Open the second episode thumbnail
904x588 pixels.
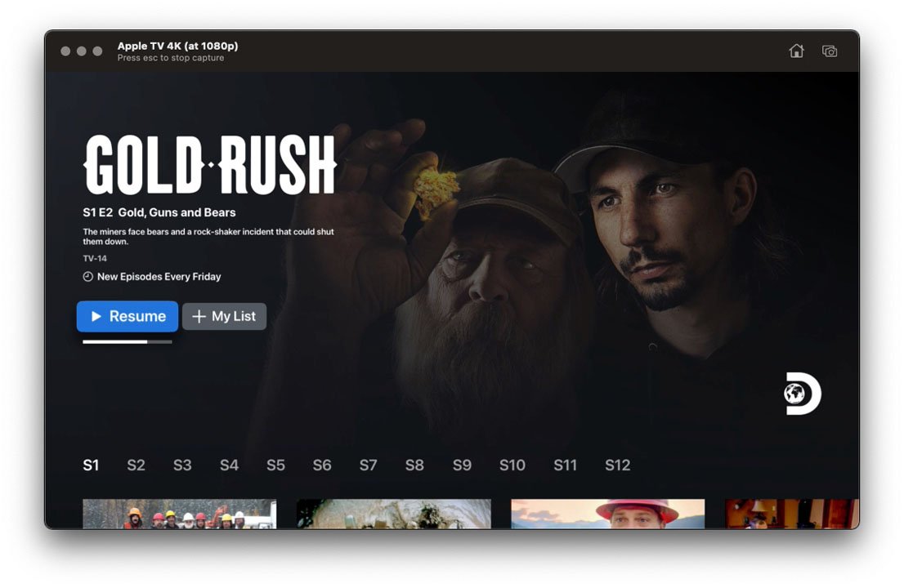394,514
